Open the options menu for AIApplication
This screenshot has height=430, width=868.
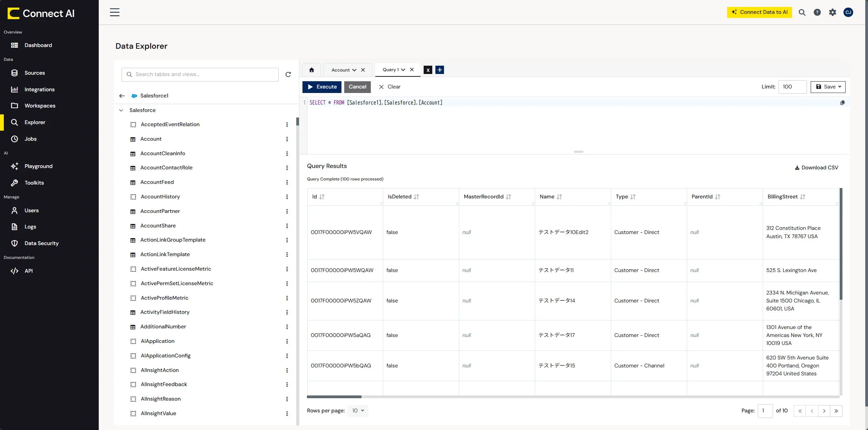[x=287, y=341]
